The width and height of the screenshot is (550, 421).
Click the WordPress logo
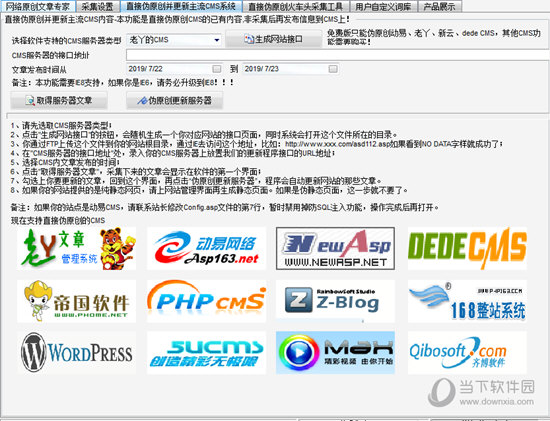point(77,353)
